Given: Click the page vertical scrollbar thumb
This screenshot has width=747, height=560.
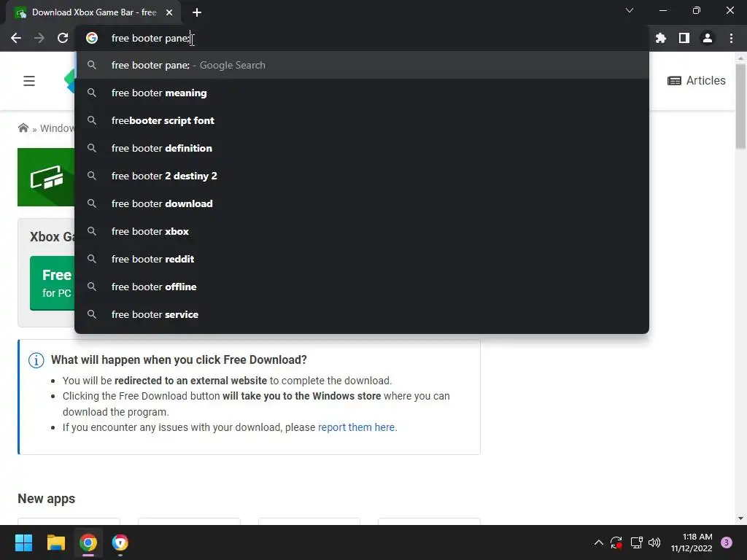Looking at the screenshot, I should 740,106.
